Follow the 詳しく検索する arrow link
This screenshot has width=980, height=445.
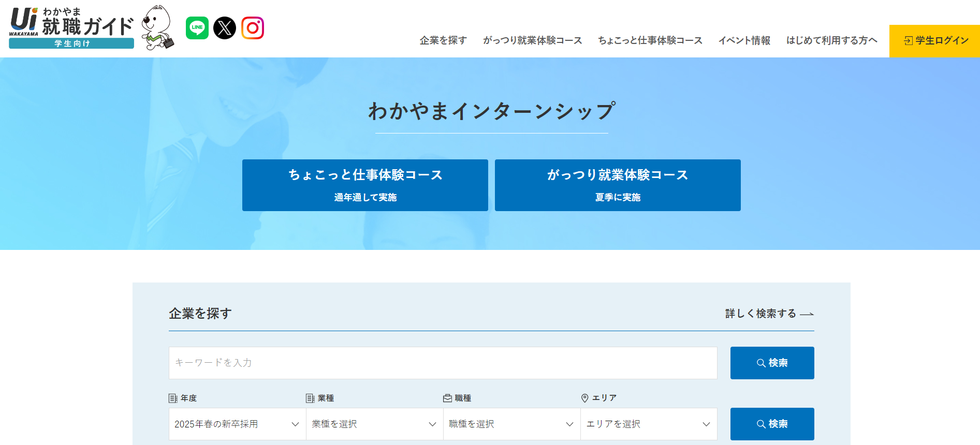tap(769, 314)
